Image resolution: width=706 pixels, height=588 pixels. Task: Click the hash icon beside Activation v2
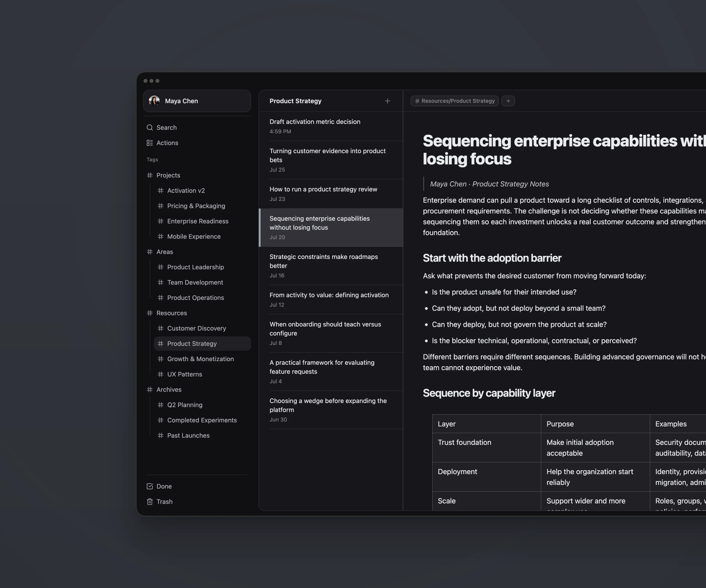tap(160, 191)
